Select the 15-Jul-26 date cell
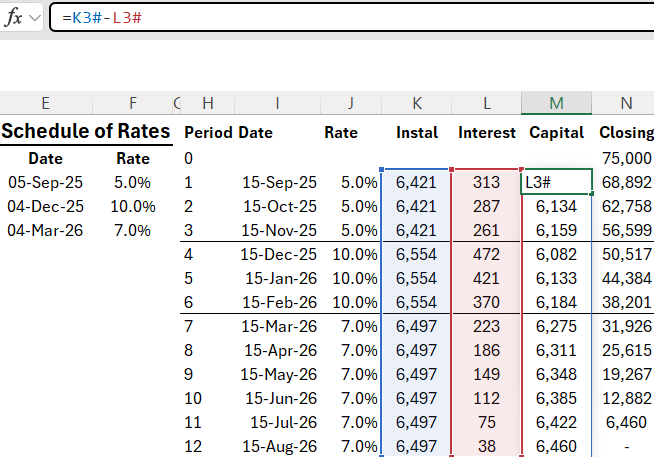 pyautogui.click(x=283, y=423)
